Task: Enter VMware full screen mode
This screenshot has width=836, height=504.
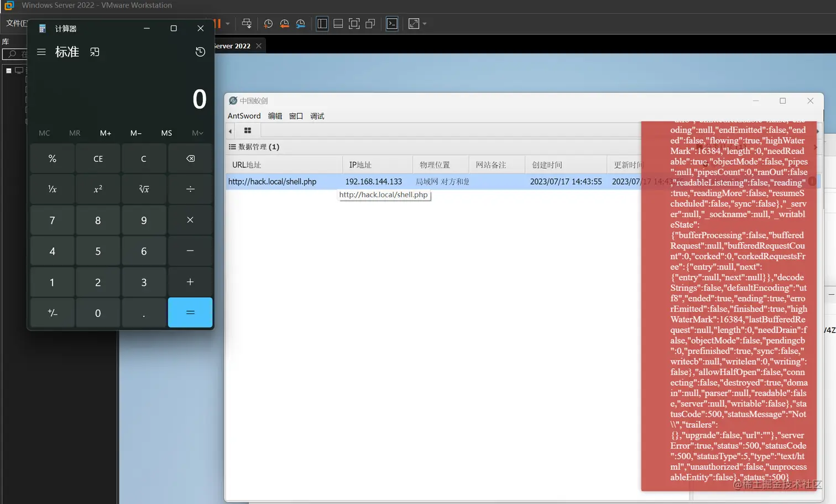Action: pyautogui.click(x=354, y=24)
